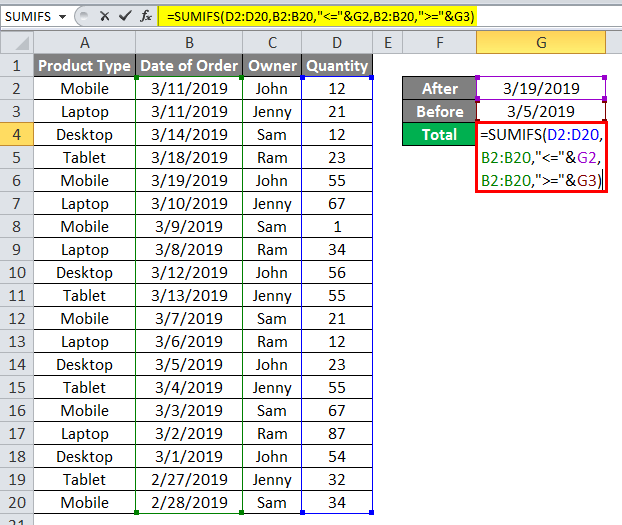Image resolution: width=622 pixels, height=525 pixels.
Task: Click the Date of Order header cell
Action: click(x=189, y=65)
